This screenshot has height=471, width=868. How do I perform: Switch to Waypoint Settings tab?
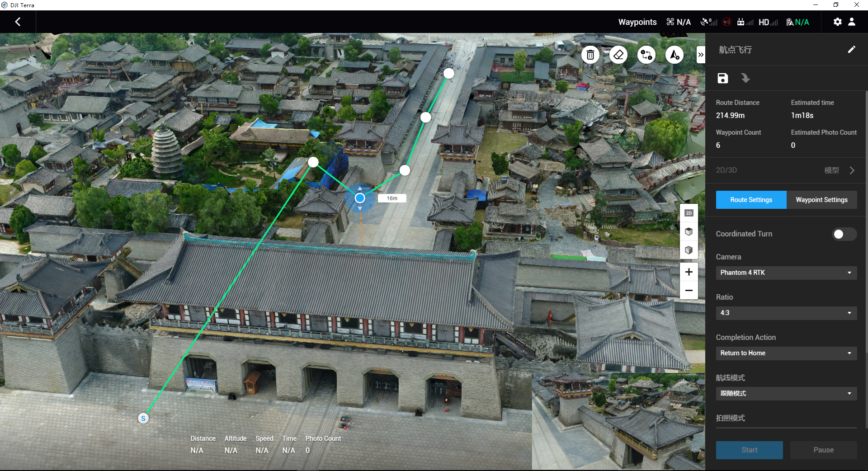click(x=821, y=200)
